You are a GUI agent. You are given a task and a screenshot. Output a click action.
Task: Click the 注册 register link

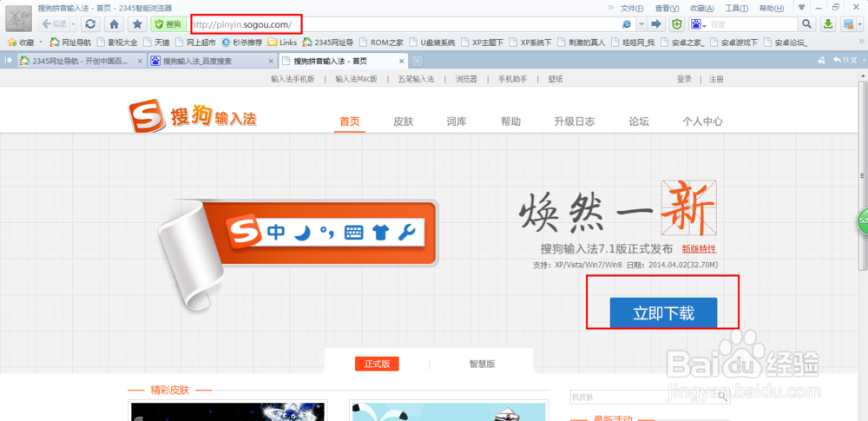(716, 79)
